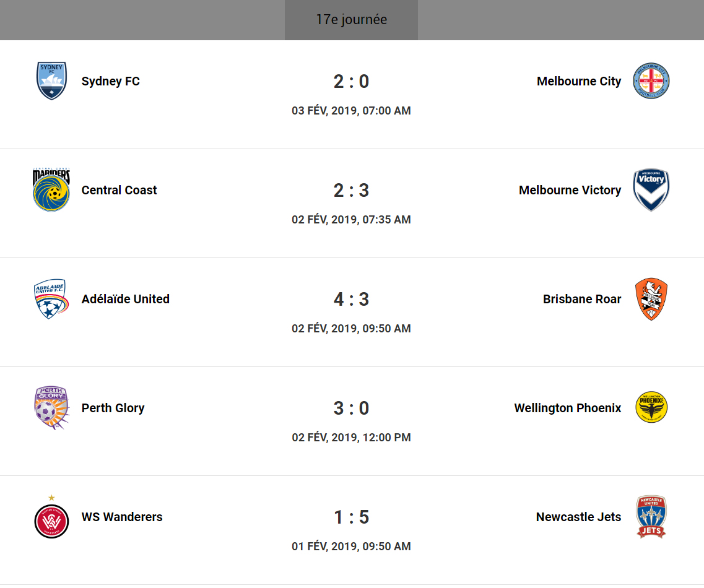704x588 pixels.
Task: Click the Sydney FC club crest
Action: click(51, 81)
